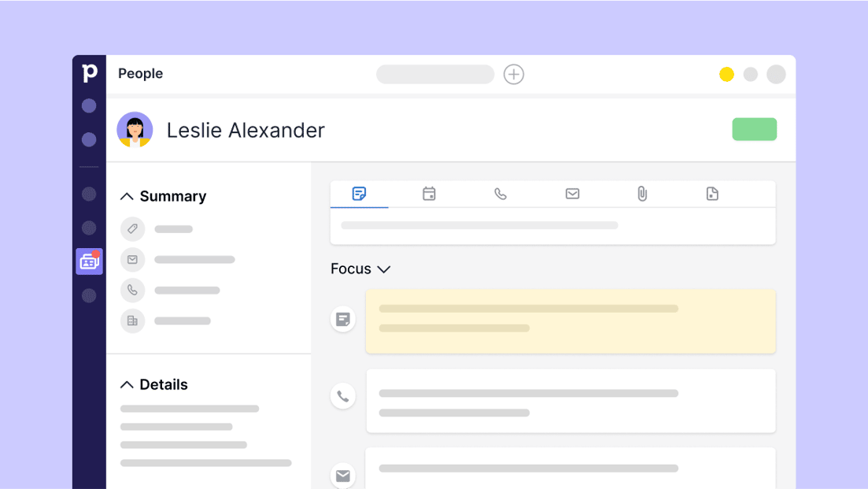The height and width of the screenshot is (489, 868).
Task: Open the Email tab envelope icon
Action: 572,194
